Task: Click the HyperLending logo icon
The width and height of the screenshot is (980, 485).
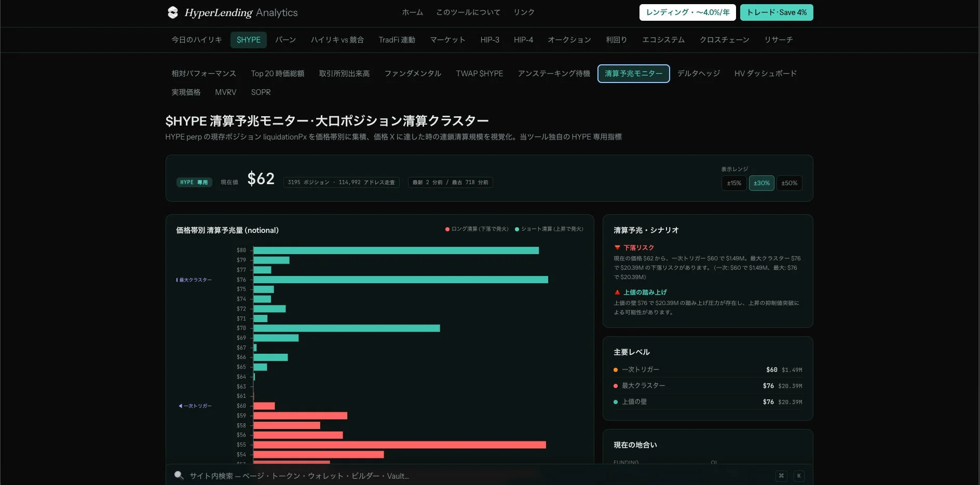Action: 173,12
